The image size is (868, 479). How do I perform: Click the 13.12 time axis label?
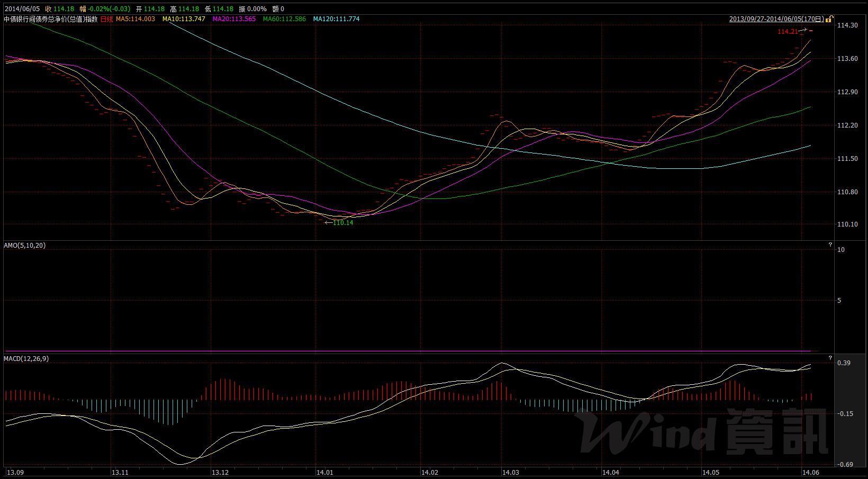(220, 472)
